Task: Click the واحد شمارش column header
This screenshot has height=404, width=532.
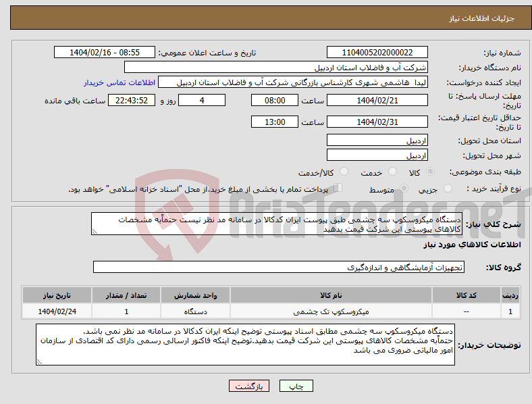Action: point(195,295)
